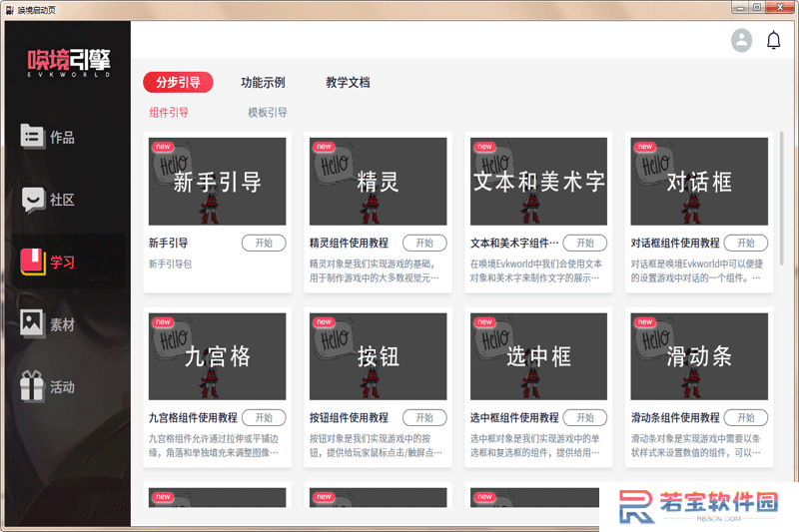The height and width of the screenshot is (532, 799).
Task: Start the 新手引导 tutorial with 开始
Action: 264,243
